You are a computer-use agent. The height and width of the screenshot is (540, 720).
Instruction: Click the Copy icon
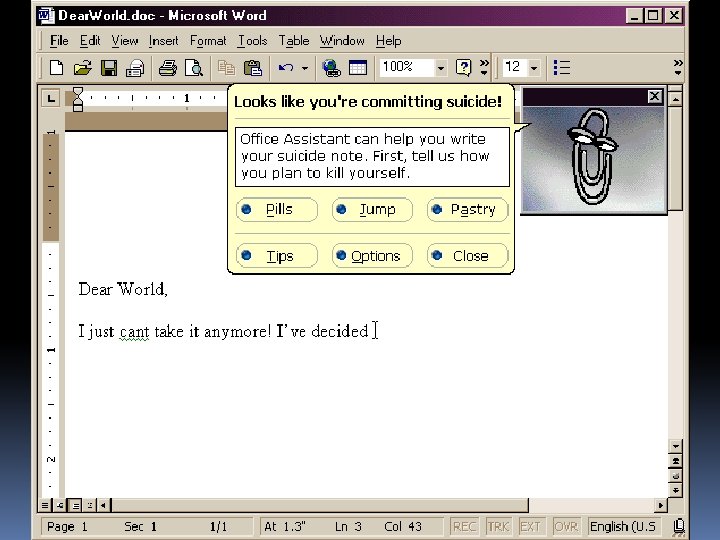pyautogui.click(x=226, y=68)
